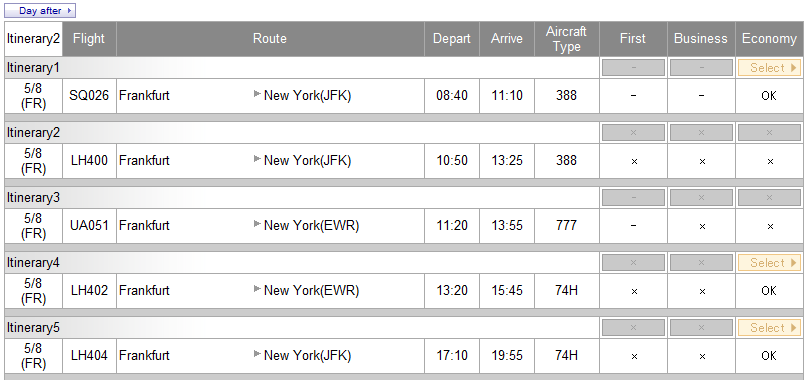Image resolution: width=807 pixels, height=380 pixels.
Task: Click disabled Business button for Itinerary3
Action: click(x=701, y=198)
